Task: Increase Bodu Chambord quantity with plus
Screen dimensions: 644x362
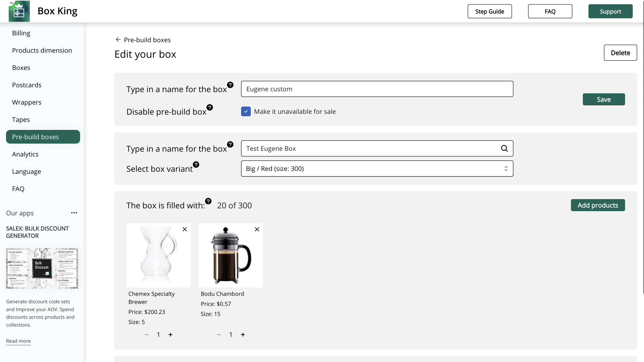Action: pos(243,334)
